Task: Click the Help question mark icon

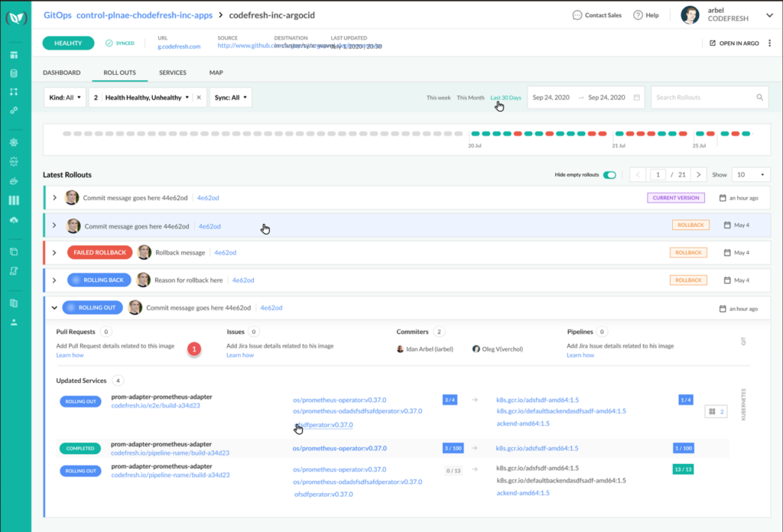Action: pyautogui.click(x=638, y=15)
